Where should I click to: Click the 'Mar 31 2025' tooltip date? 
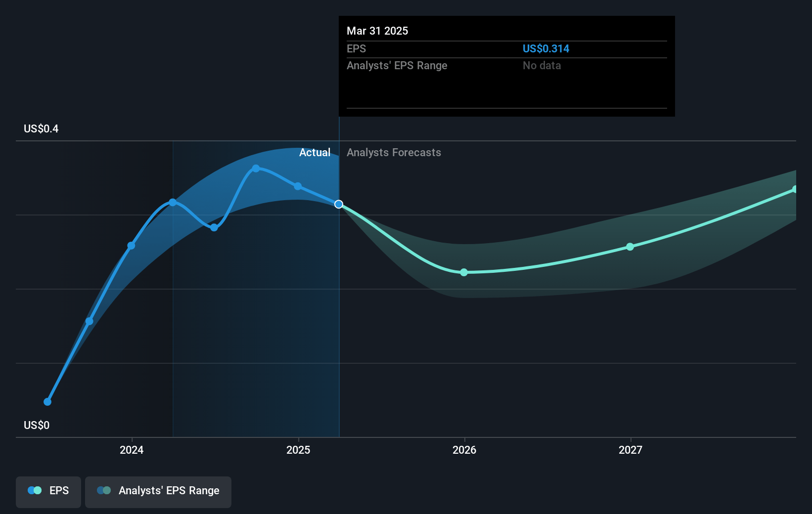[377, 31]
